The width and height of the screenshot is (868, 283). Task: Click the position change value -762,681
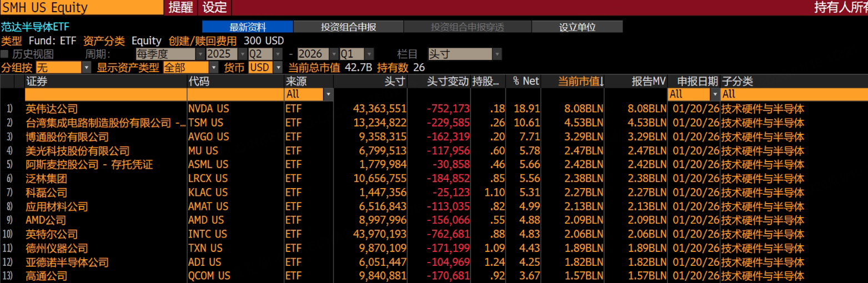coord(448,234)
